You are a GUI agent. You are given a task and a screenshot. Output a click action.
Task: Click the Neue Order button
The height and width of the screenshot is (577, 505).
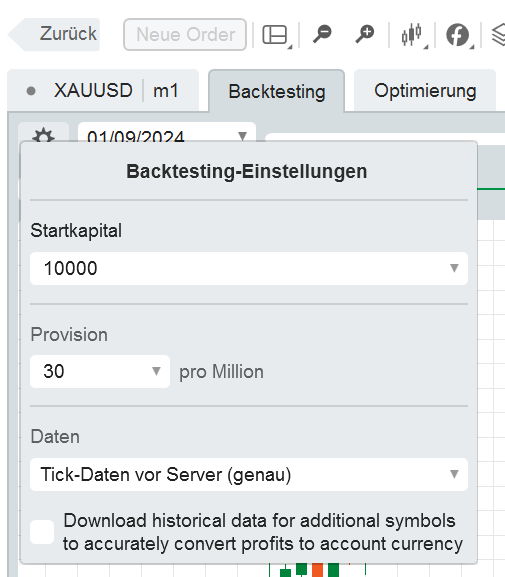coord(185,35)
